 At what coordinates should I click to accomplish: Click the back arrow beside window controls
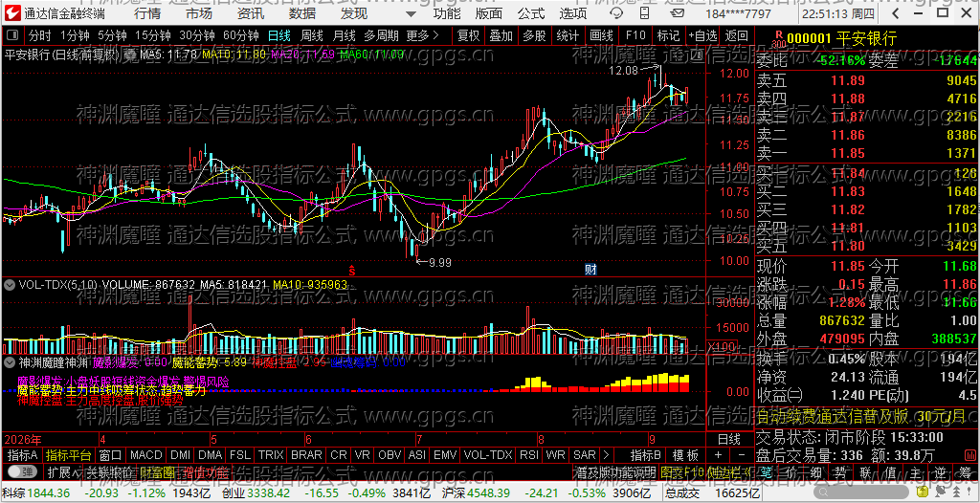point(896,13)
